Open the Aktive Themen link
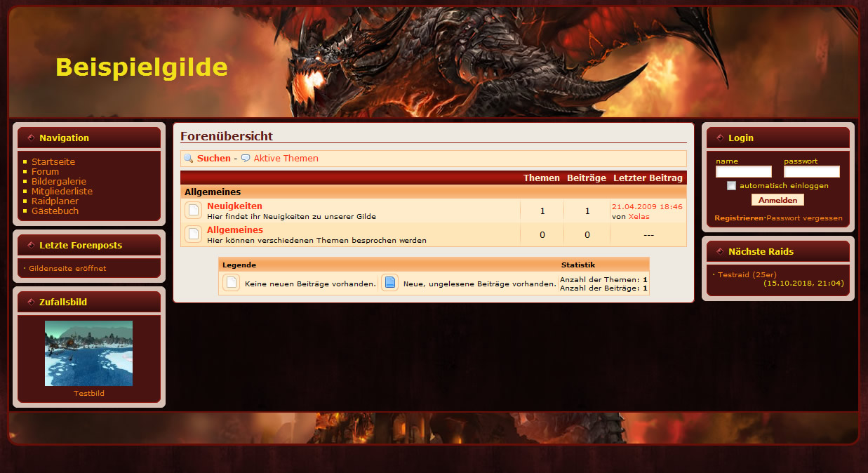This screenshot has height=473, width=868. (x=286, y=159)
